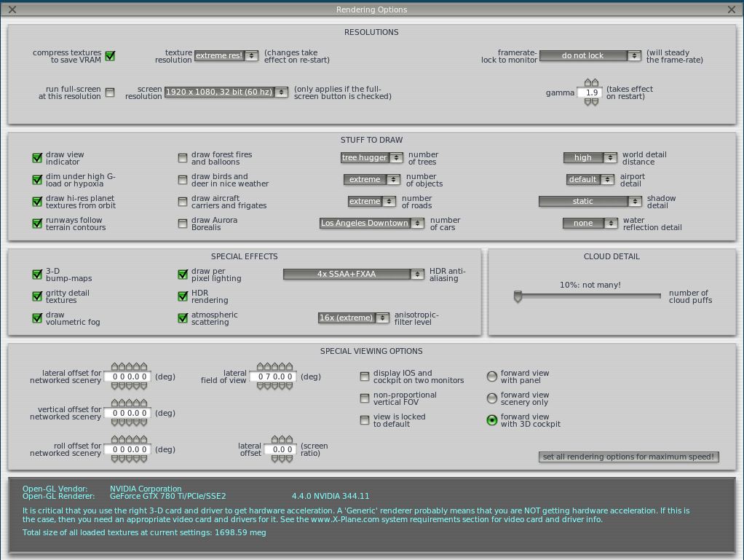This screenshot has width=744, height=560.
Task: Enable run full-screen at this resolution
Action: tap(110, 92)
